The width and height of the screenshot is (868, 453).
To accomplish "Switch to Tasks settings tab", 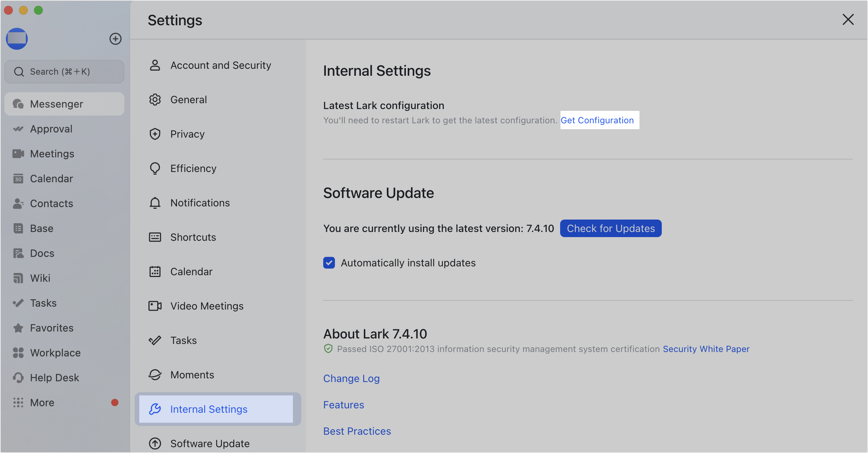I will pos(218,340).
